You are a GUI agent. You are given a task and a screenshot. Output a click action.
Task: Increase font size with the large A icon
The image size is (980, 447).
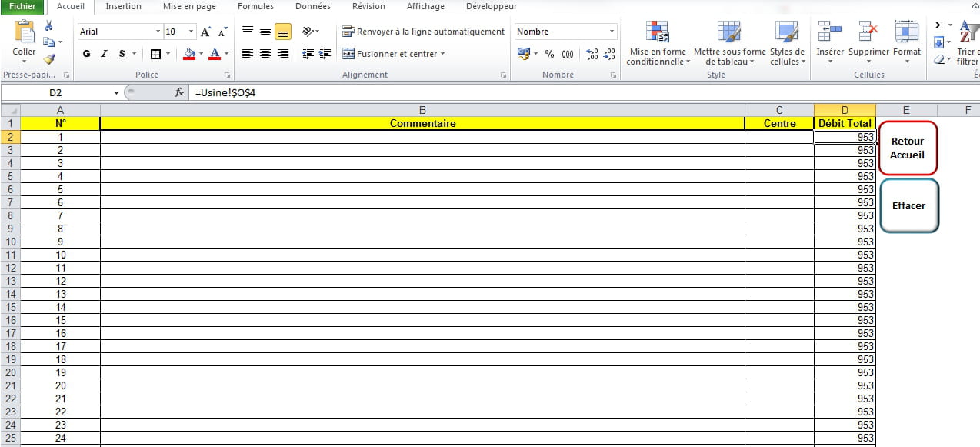[x=205, y=32]
